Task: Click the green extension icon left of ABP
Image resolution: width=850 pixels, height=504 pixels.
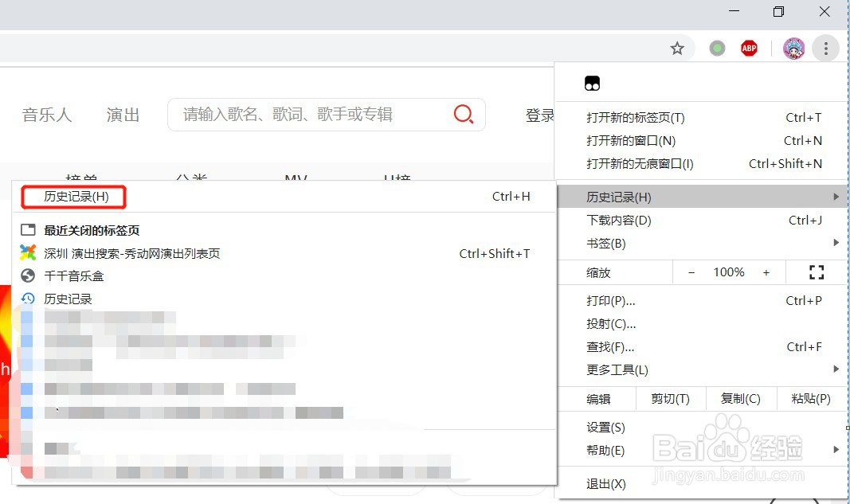Action: (716, 48)
